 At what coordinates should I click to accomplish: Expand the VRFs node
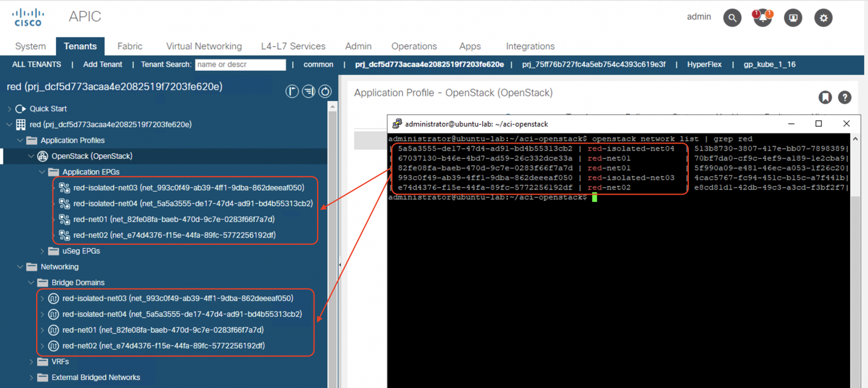coord(31,362)
